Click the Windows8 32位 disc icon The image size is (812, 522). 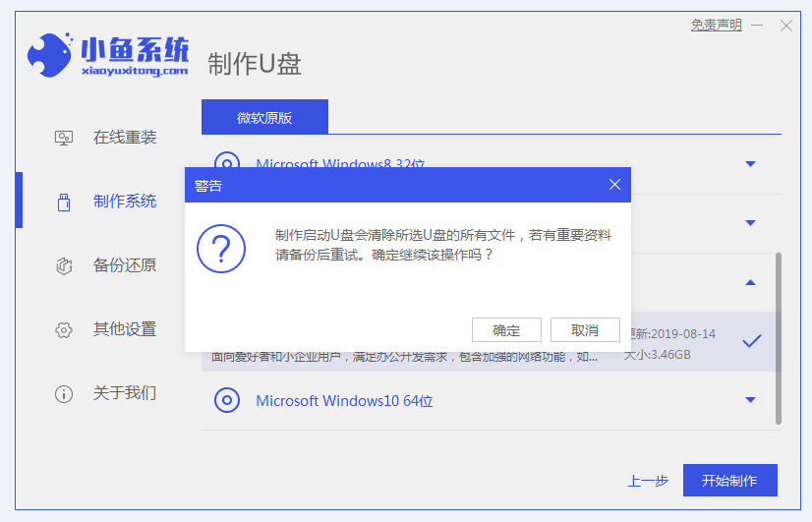227,160
